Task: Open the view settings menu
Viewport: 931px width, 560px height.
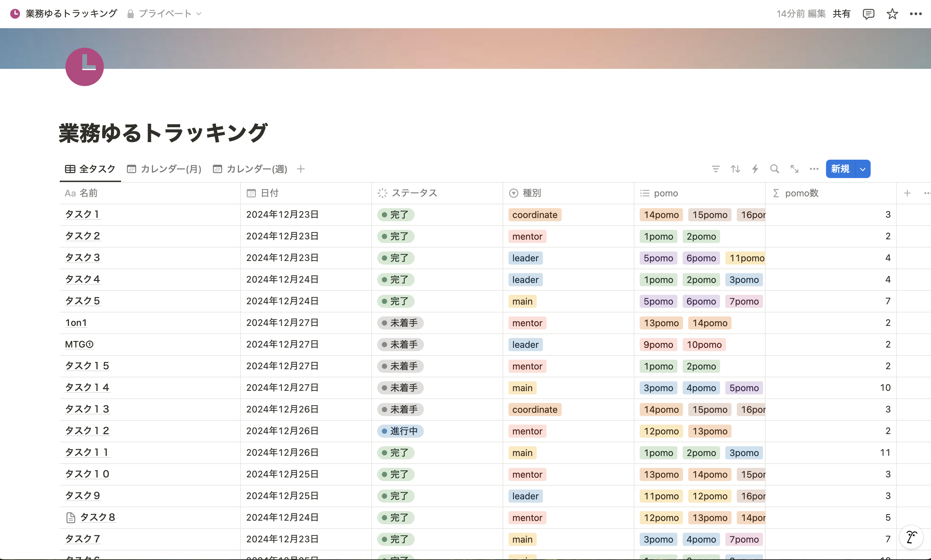Action: [x=814, y=169]
